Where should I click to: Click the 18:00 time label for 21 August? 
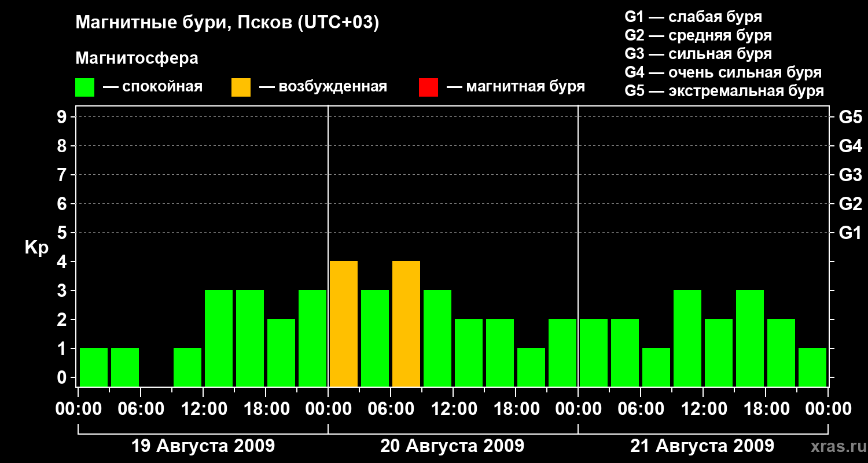point(766,409)
